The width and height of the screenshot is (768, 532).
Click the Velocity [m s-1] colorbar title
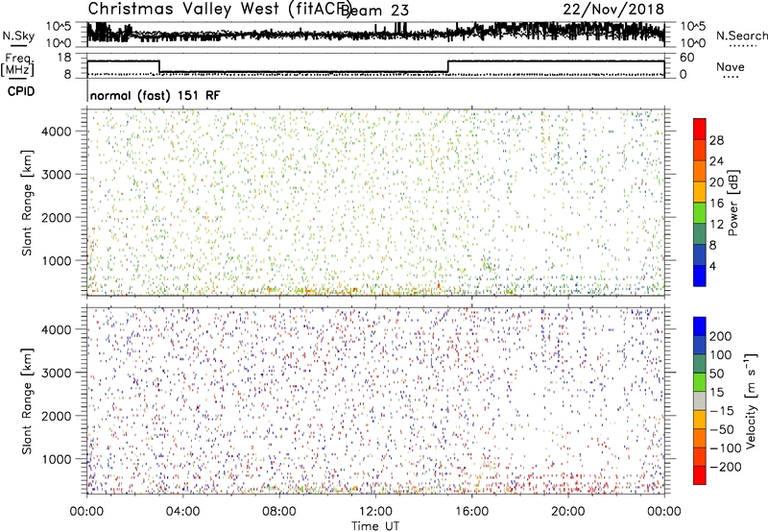(x=750, y=401)
